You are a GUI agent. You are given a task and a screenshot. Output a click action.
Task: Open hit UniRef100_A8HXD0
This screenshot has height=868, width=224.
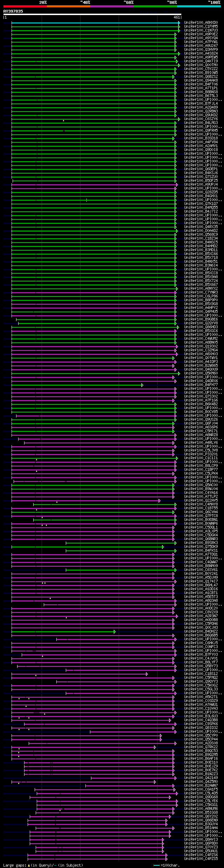[x=201, y=23]
